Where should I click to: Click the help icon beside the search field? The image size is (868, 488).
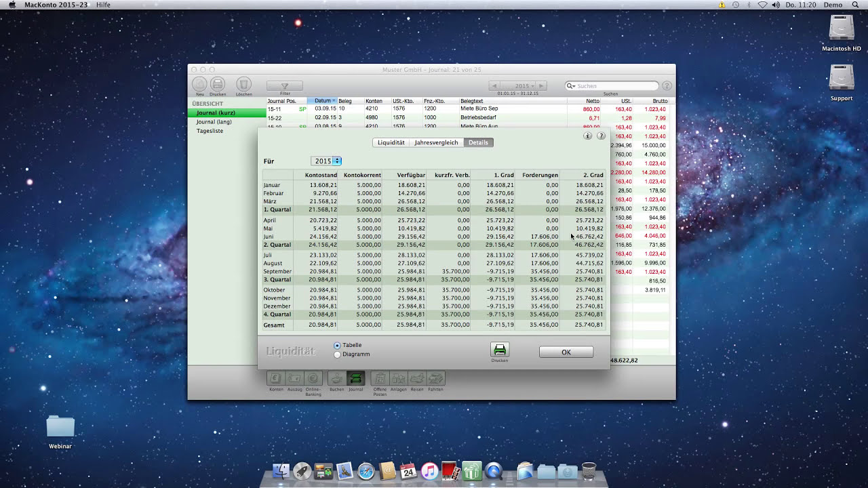(667, 86)
